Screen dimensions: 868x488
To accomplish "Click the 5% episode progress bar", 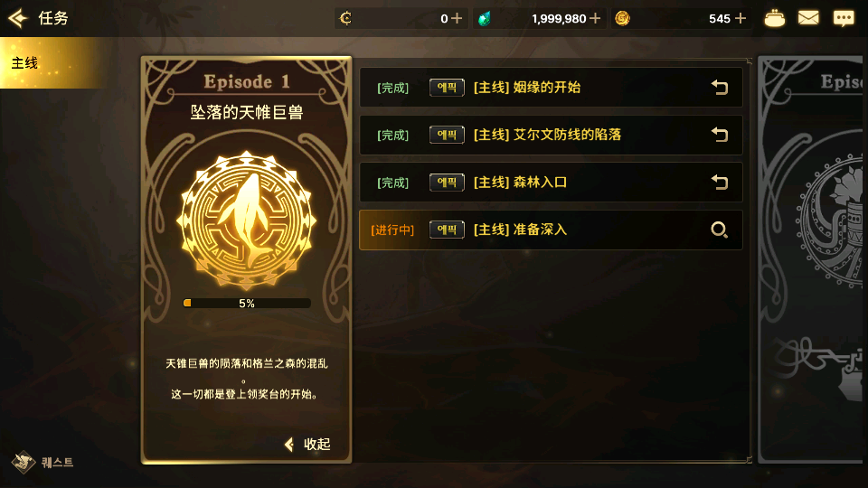I will coord(247,304).
